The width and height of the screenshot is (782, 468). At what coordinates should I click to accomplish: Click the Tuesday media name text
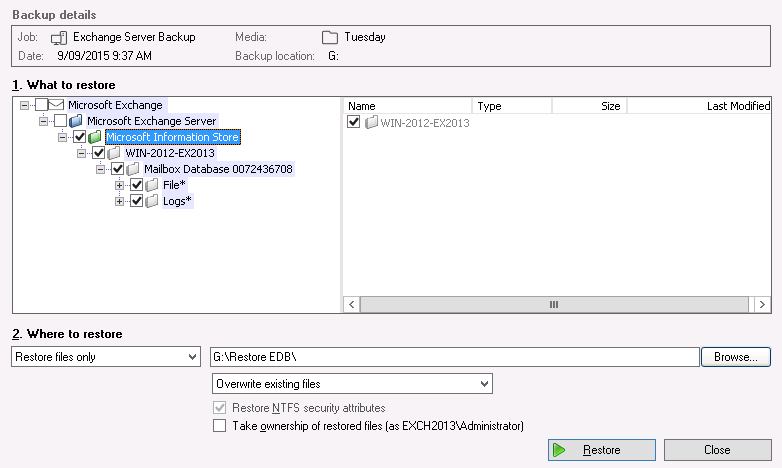(365, 37)
